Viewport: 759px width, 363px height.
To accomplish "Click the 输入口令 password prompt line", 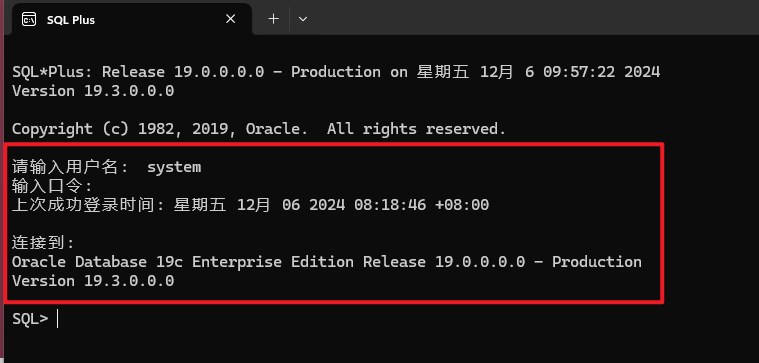I will [x=52, y=186].
